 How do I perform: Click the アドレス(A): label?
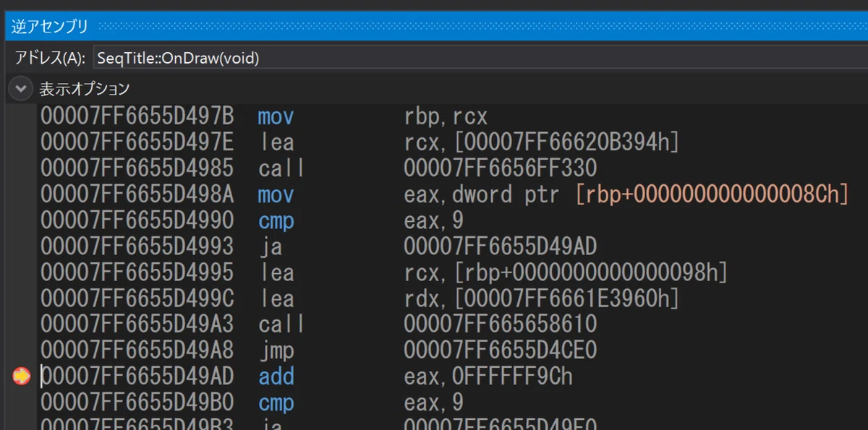tap(51, 59)
